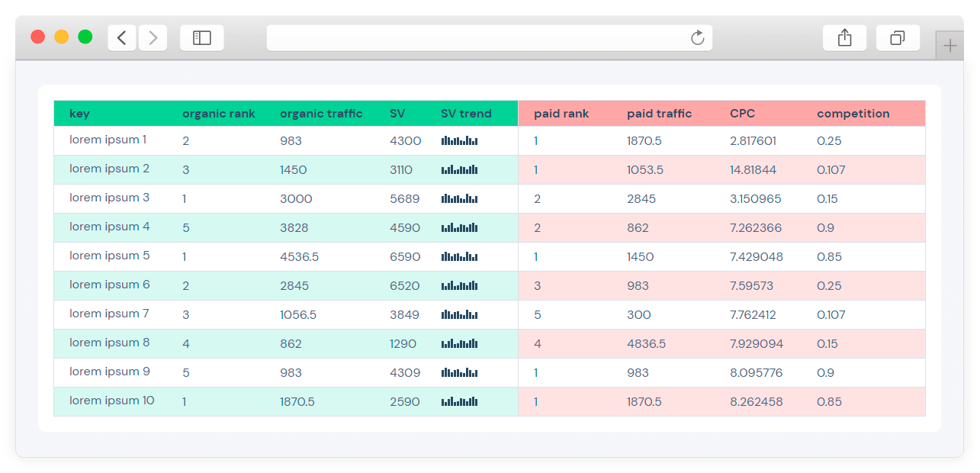The width and height of the screenshot is (980, 473).
Task: Open the SV trend chart for lorem ipsum 9
Action: 459,372
